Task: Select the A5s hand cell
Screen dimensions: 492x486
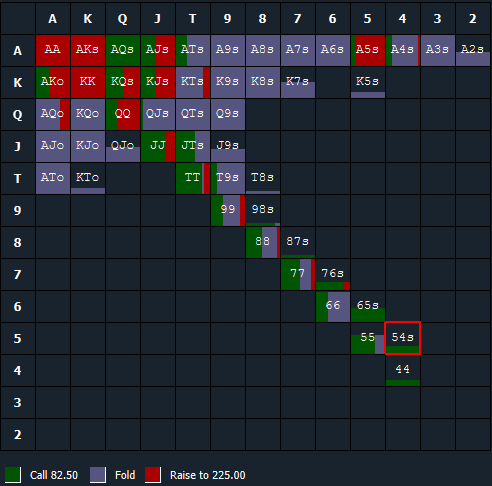Action: (x=368, y=50)
